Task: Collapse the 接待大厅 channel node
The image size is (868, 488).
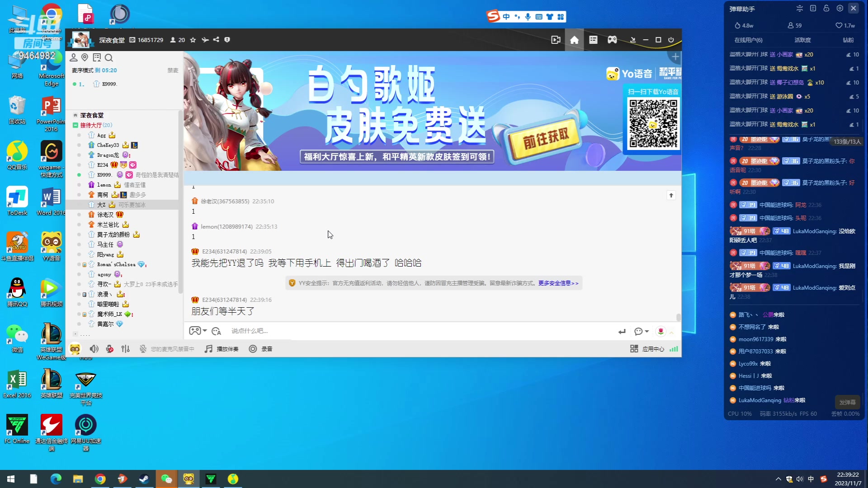Action: 75,125
